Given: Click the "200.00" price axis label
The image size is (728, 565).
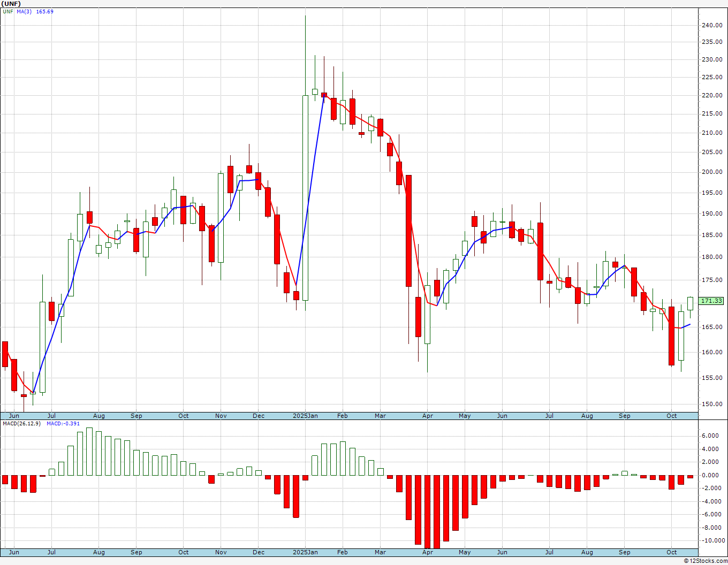Looking at the screenshot, I should point(712,172).
